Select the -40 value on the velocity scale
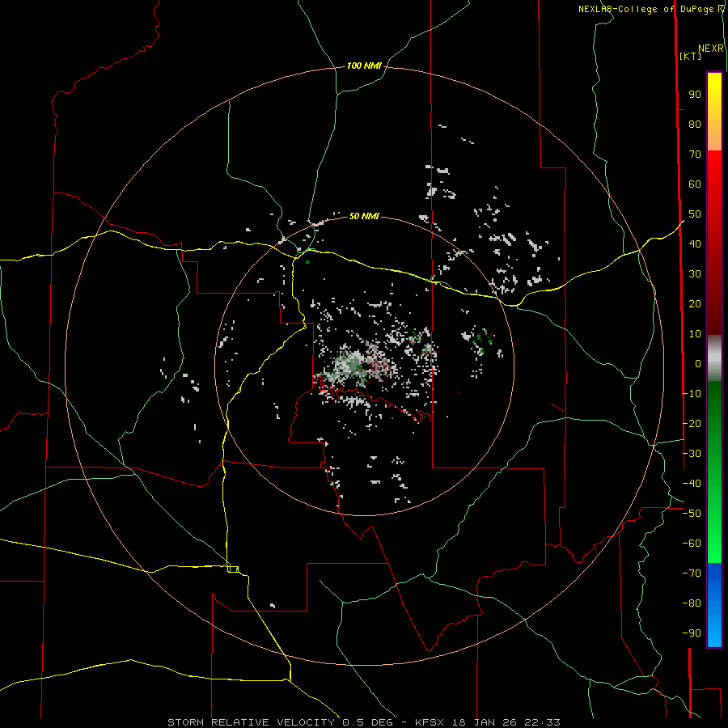728x728 pixels. click(692, 484)
